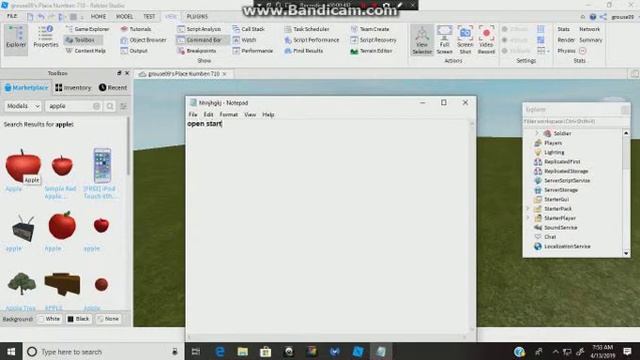The width and height of the screenshot is (640, 360).
Task: Open Game Explorer
Action: 87,29
